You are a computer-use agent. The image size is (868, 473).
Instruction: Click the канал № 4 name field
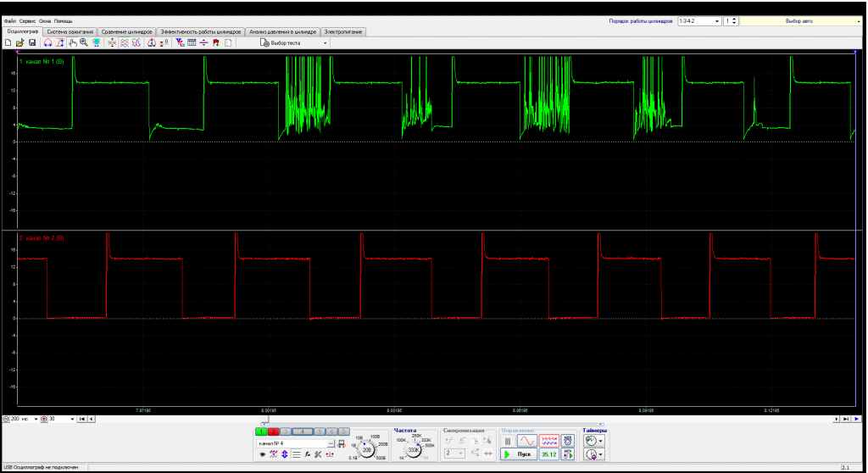click(292, 443)
